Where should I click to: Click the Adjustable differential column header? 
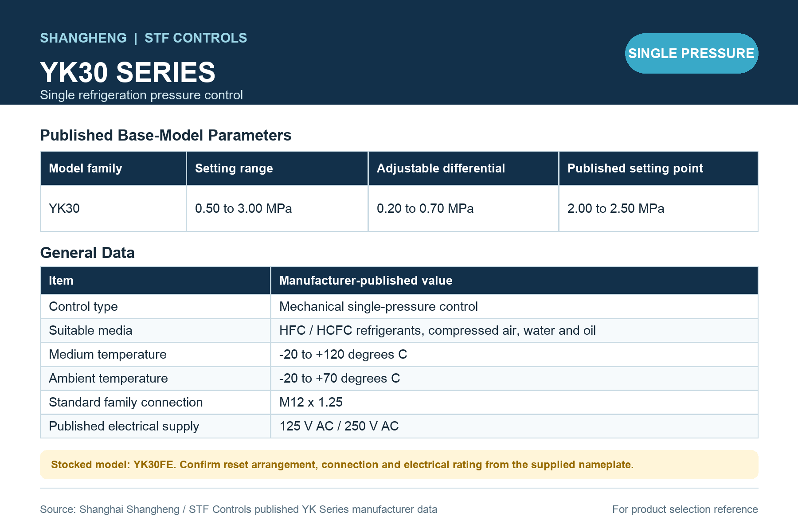(x=463, y=168)
